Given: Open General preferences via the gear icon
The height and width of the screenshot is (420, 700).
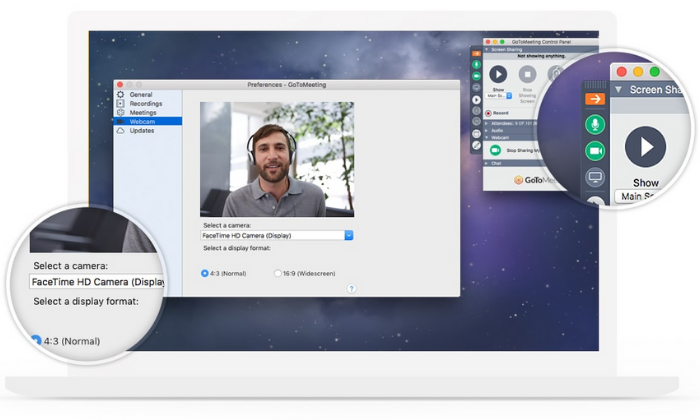Looking at the screenshot, I should click(x=121, y=95).
